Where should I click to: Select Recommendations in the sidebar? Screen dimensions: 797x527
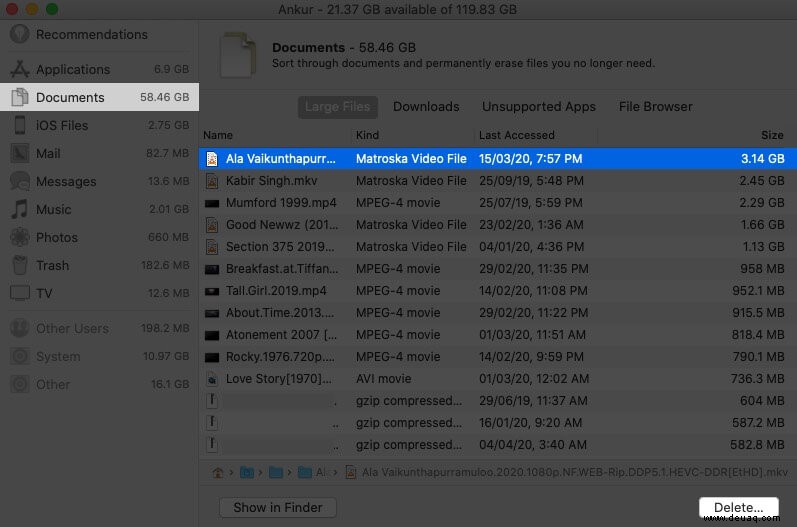[x=100, y=34]
